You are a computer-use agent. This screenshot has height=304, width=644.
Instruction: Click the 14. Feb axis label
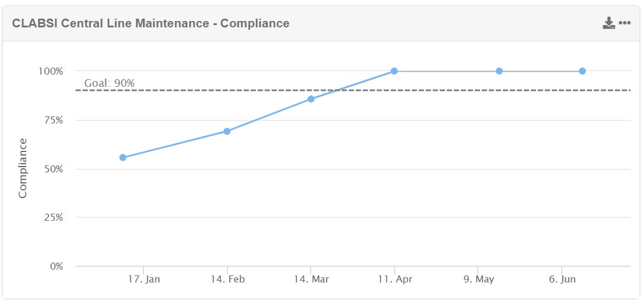(x=228, y=280)
